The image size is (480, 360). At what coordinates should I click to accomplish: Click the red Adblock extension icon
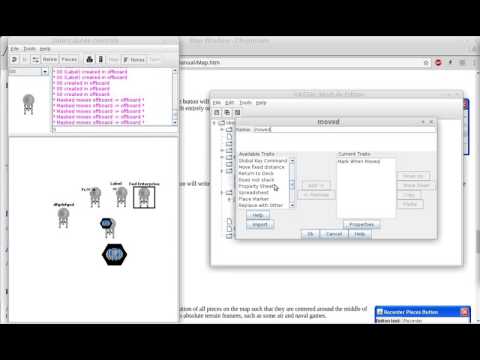tap(438, 62)
